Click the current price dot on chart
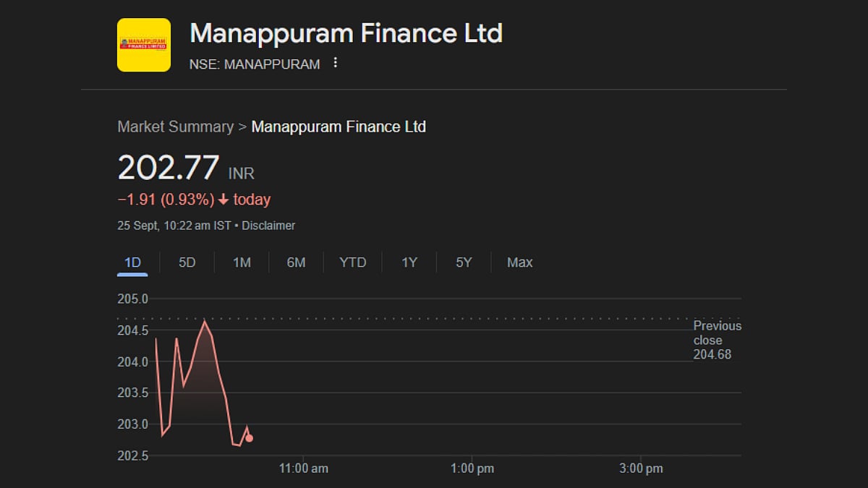The width and height of the screenshot is (868, 488). coord(249,438)
